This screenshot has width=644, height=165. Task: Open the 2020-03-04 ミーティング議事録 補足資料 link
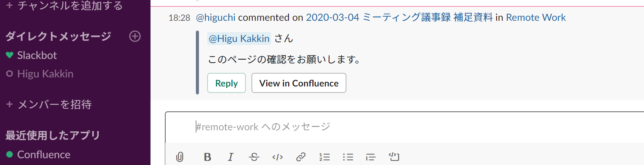click(399, 17)
